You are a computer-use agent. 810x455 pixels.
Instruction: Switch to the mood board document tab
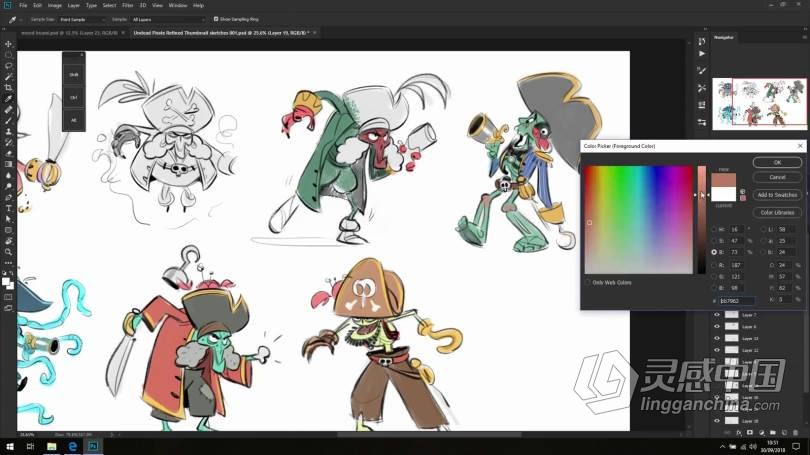pos(71,33)
